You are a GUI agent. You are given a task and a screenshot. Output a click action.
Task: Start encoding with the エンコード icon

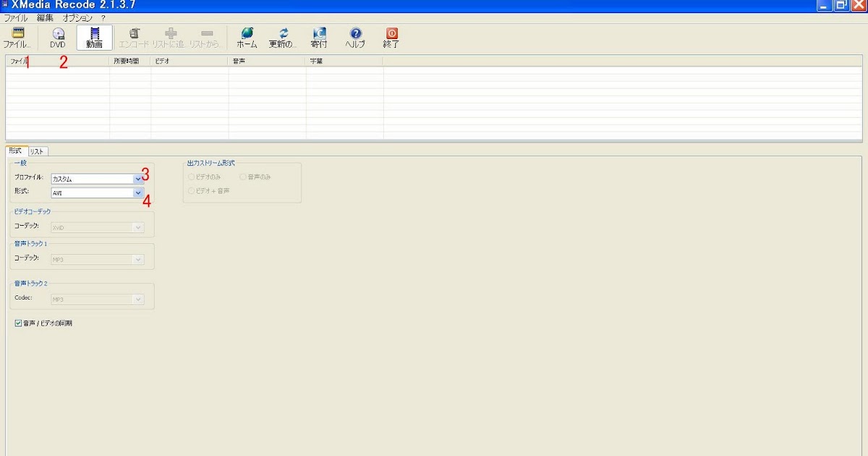click(134, 38)
